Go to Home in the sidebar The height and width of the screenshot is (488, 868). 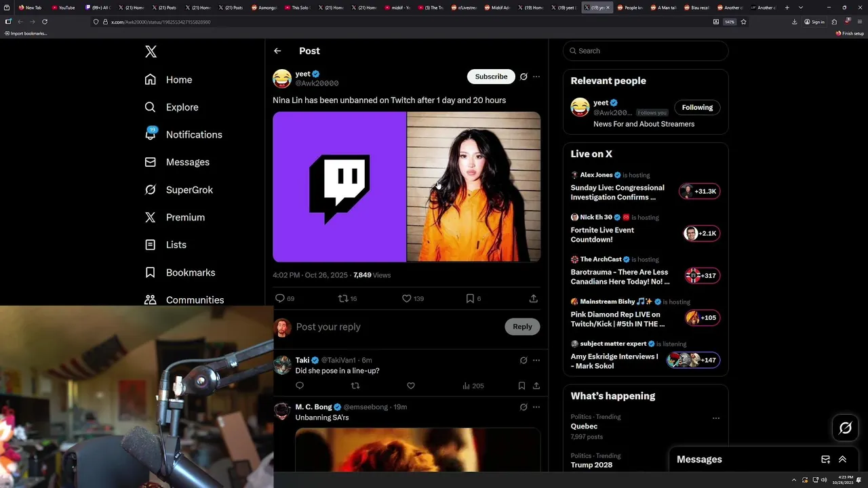(168, 80)
